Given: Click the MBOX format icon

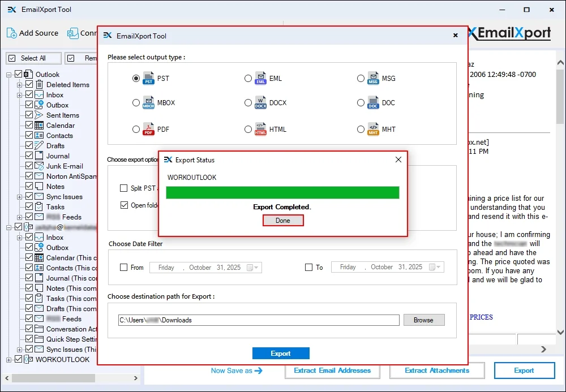Looking at the screenshot, I should pos(148,103).
